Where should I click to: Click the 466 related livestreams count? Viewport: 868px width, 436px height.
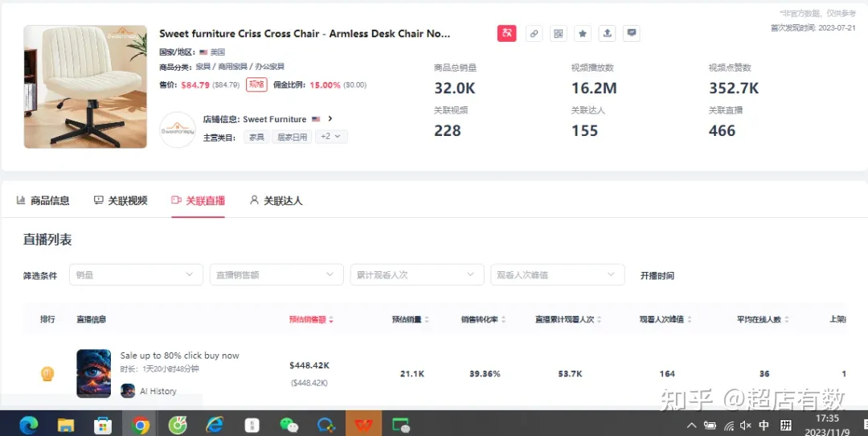pos(723,131)
